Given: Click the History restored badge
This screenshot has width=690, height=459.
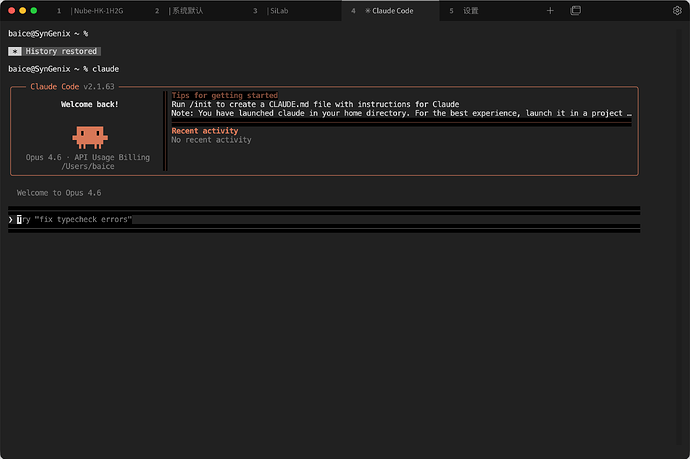Looking at the screenshot, I should pos(55,51).
